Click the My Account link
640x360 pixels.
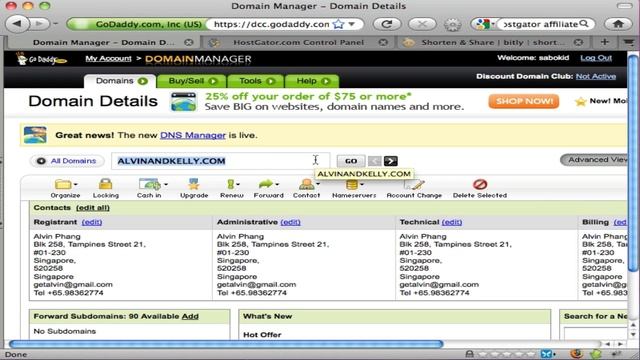(109, 59)
